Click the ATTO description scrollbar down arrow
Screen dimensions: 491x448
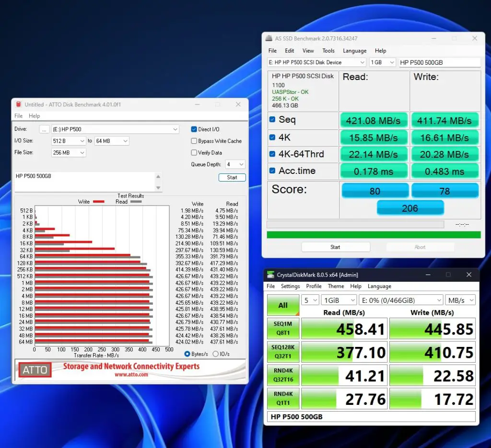click(158, 188)
